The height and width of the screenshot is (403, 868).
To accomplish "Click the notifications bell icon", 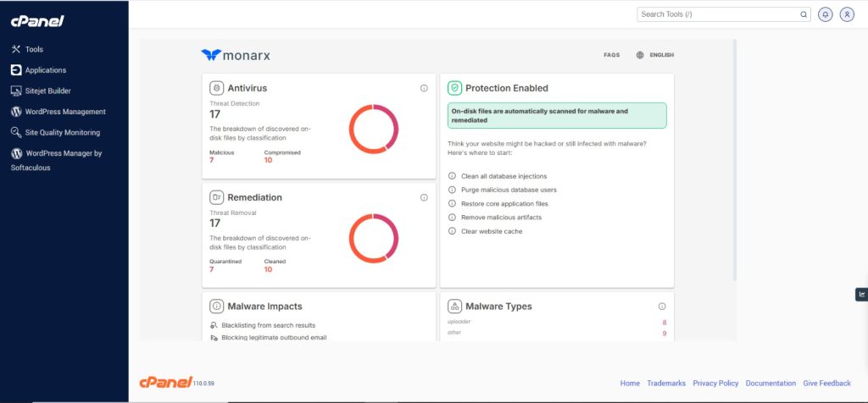I will 825,14.
